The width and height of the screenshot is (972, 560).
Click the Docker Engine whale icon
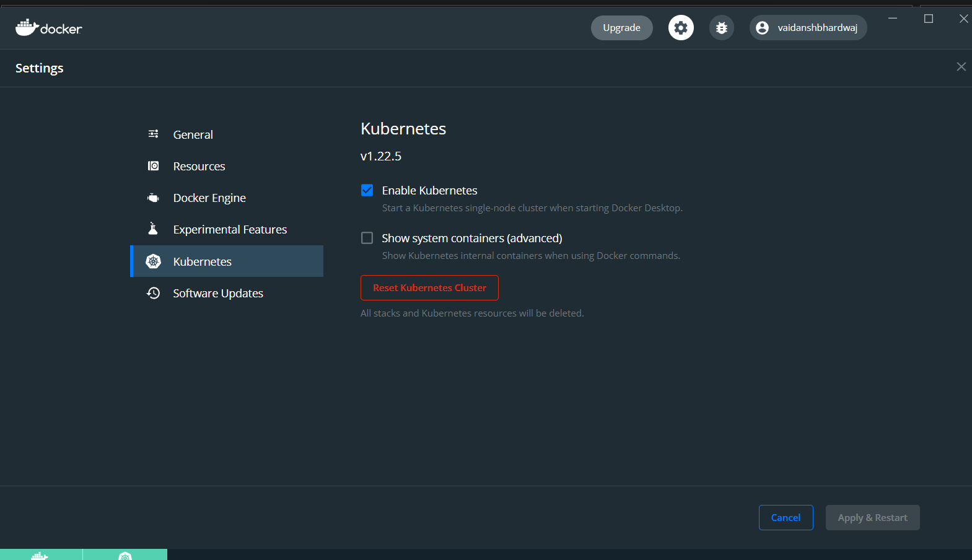[x=153, y=198]
